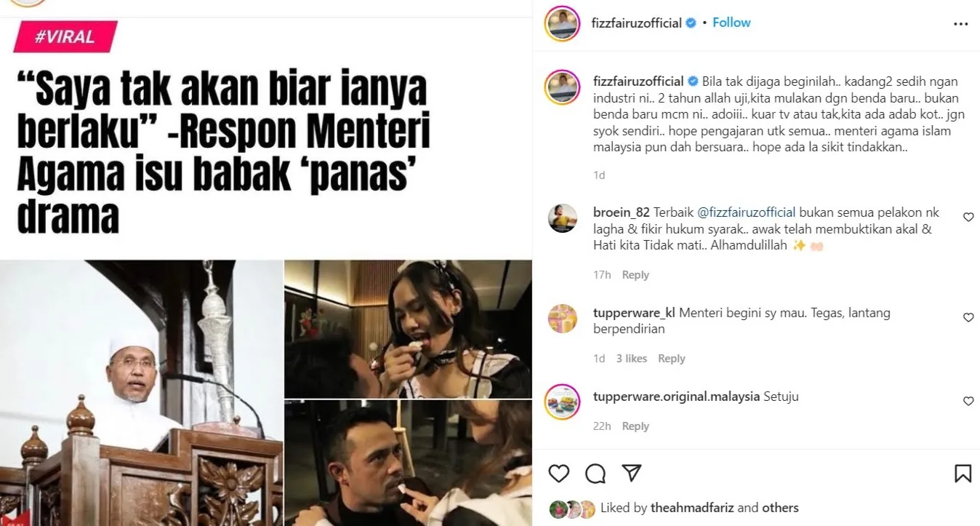Open comment bubble icon under post

point(595,474)
